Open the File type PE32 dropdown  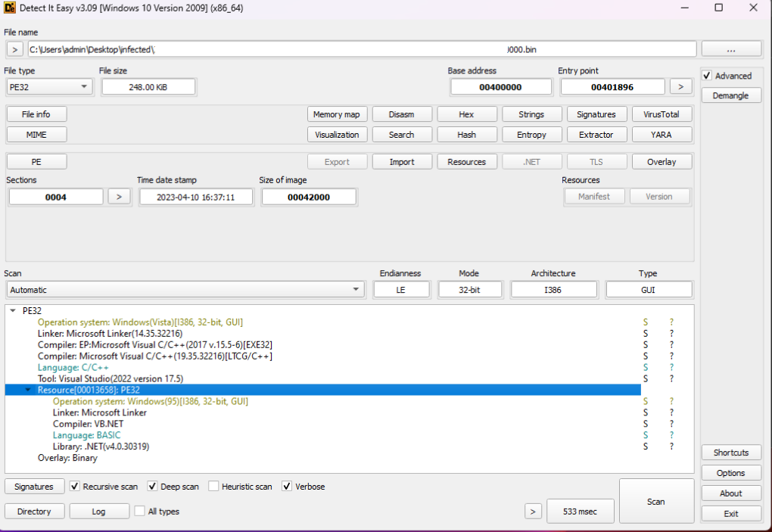pos(49,87)
